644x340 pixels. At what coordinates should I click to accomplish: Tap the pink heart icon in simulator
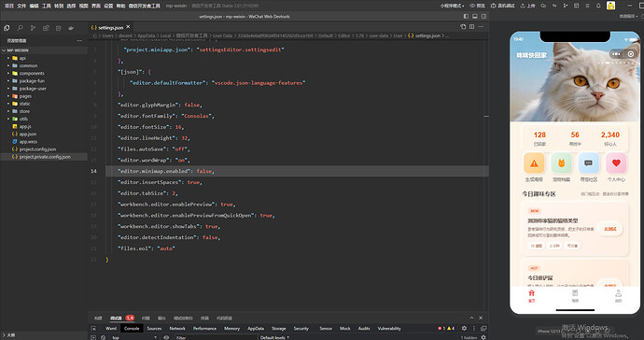pos(616,163)
